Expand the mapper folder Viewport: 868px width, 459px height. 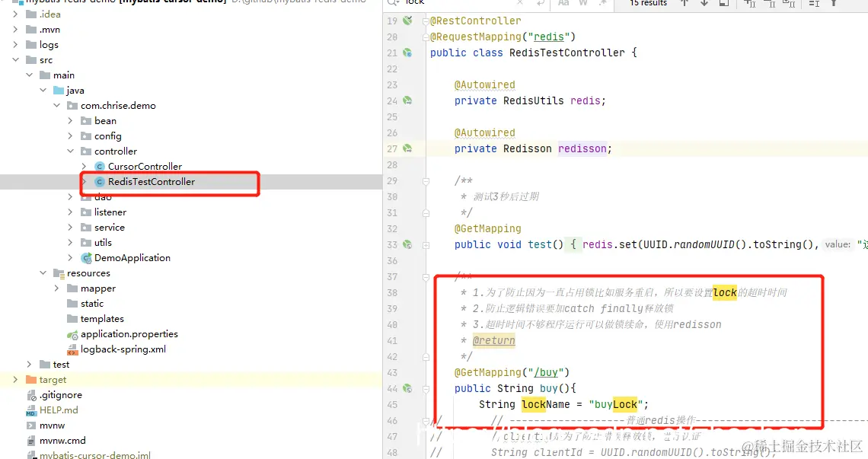[x=56, y=288]
